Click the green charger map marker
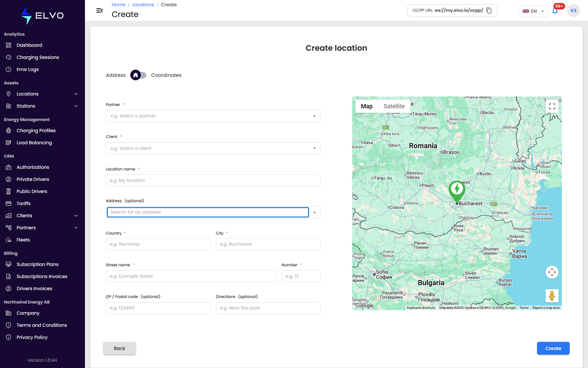The image size is (588, 368). click(457, 191)
